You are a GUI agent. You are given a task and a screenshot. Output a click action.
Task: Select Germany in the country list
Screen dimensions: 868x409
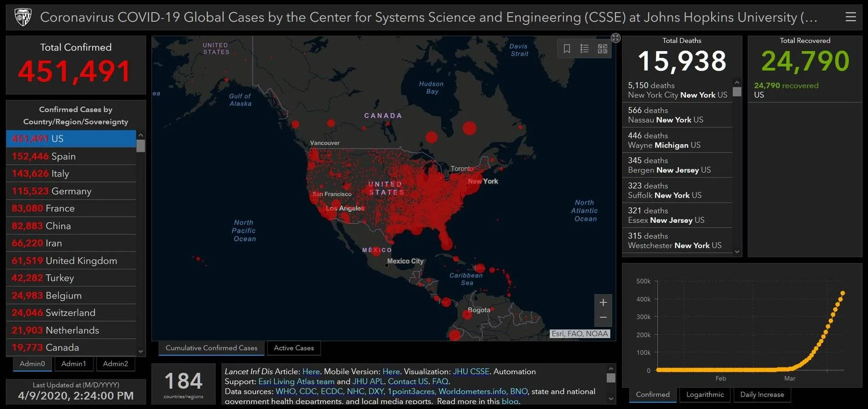[71, 191]
